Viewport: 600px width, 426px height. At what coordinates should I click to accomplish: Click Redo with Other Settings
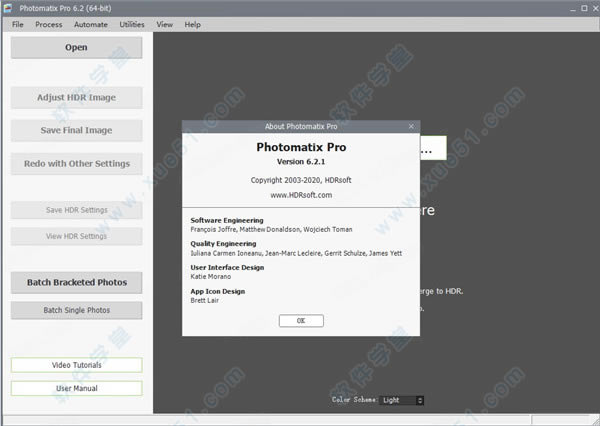(x=77, y=164)
